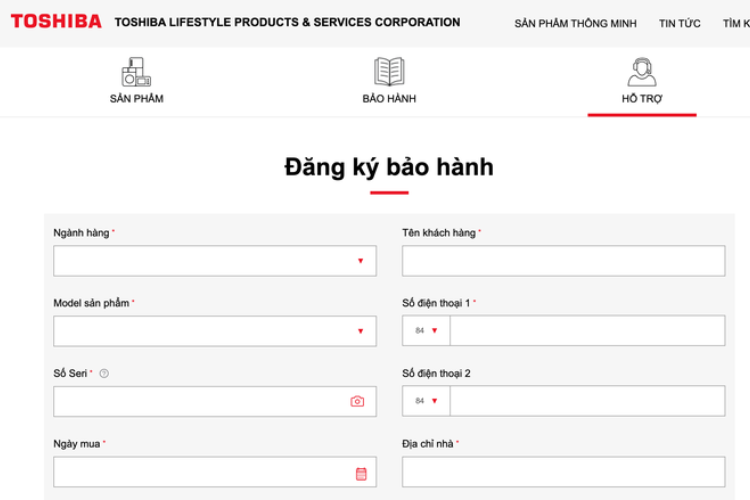Viewport: 750px width, 500px height.
Task: Open country code dropdown for Số điện thoại 2
Action: click(426, 400)
